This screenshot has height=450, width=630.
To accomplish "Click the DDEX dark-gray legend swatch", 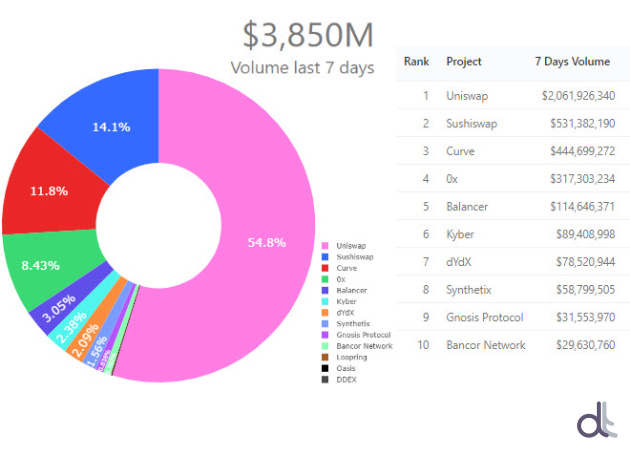I will (x=325, y=379).
